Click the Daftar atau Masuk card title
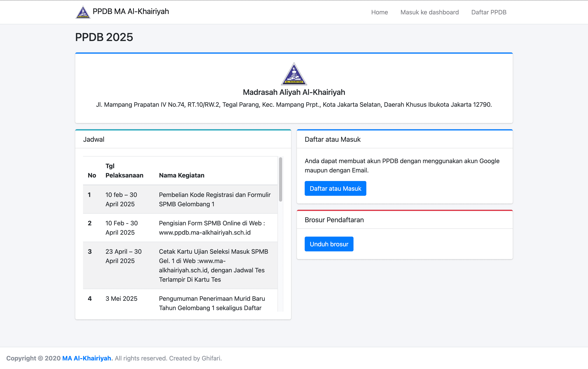 (332, 139)
